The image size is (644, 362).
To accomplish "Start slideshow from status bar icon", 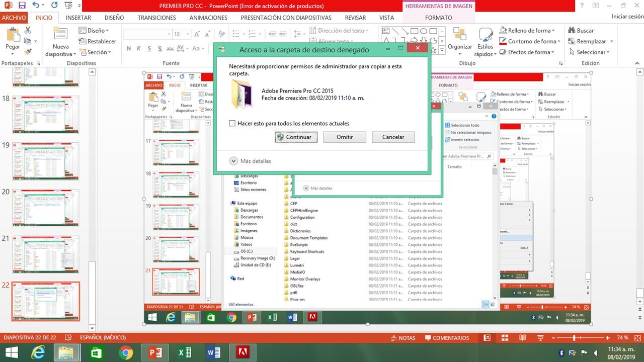I will click(541, 338).
